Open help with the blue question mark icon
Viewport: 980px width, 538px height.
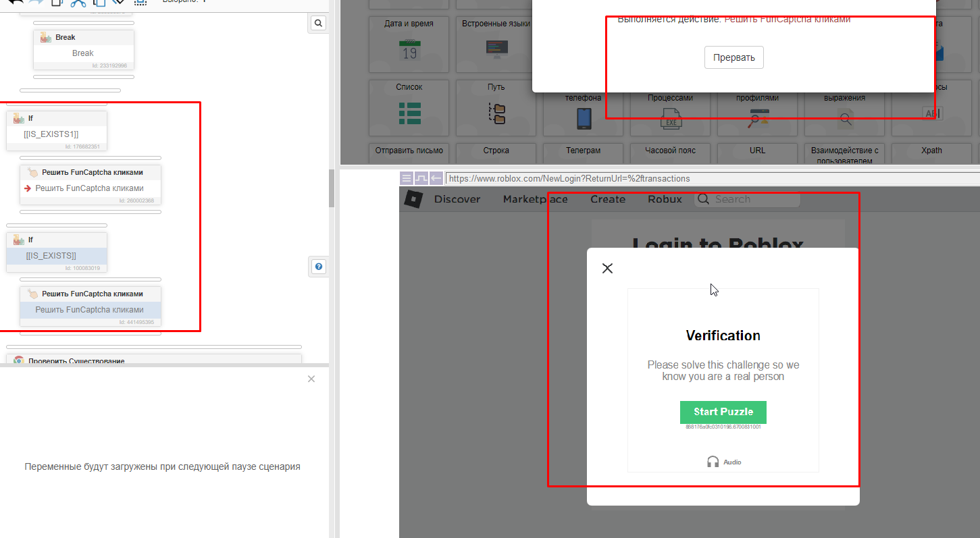point(319,267)
